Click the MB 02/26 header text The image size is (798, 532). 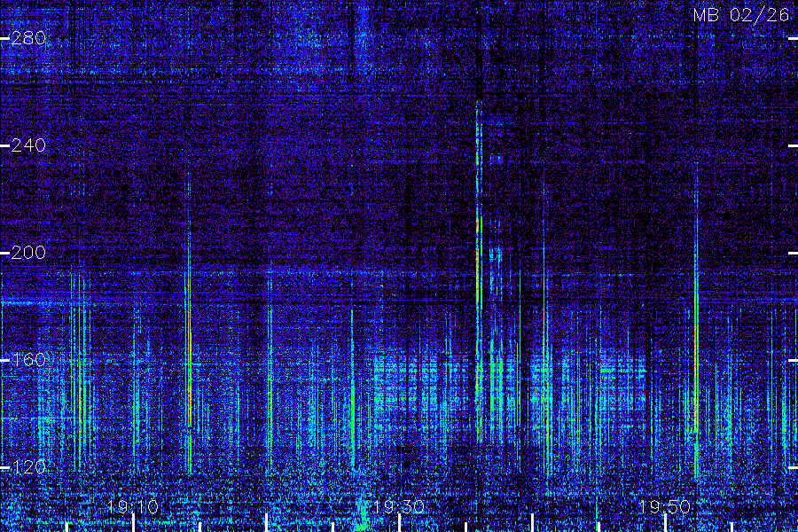click(741, 15)
